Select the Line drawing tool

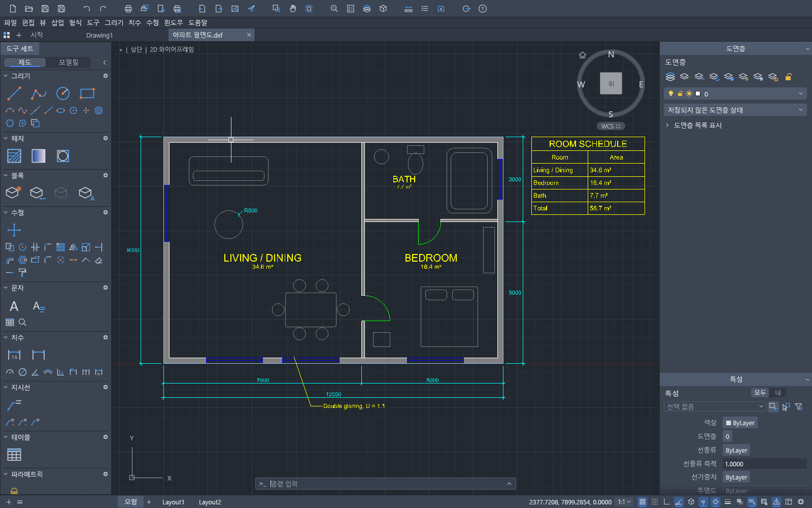pos(14,93)
